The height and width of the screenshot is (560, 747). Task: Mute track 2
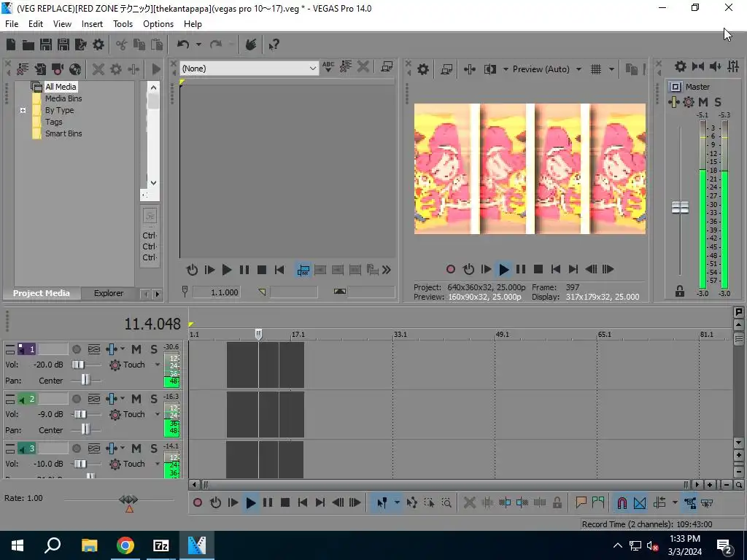pyautogui.click(x=136, y=399)
